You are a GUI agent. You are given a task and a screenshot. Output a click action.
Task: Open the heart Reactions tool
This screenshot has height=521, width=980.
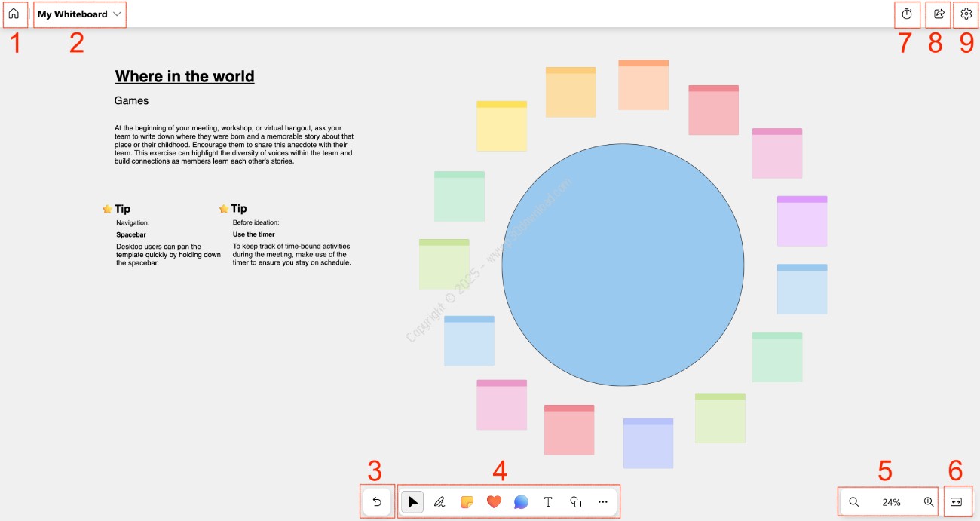(494, 501)
